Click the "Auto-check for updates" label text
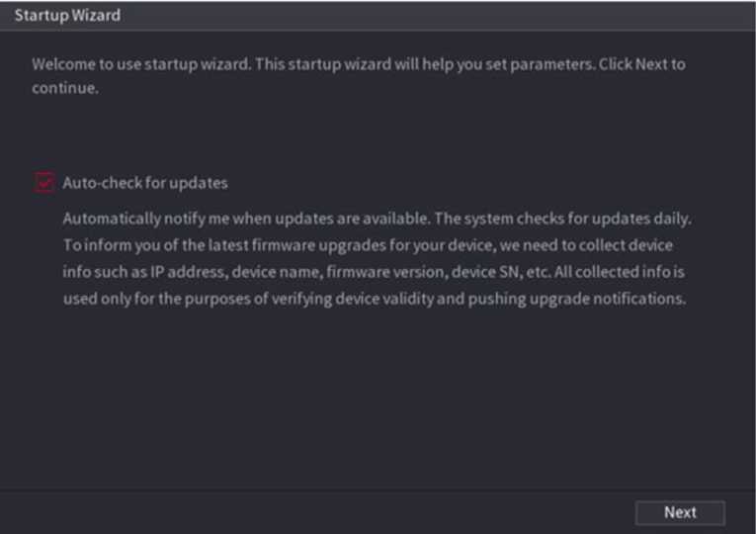Image resolution: width=756 pixels, height=534 pixels. [x=145, y=183]
